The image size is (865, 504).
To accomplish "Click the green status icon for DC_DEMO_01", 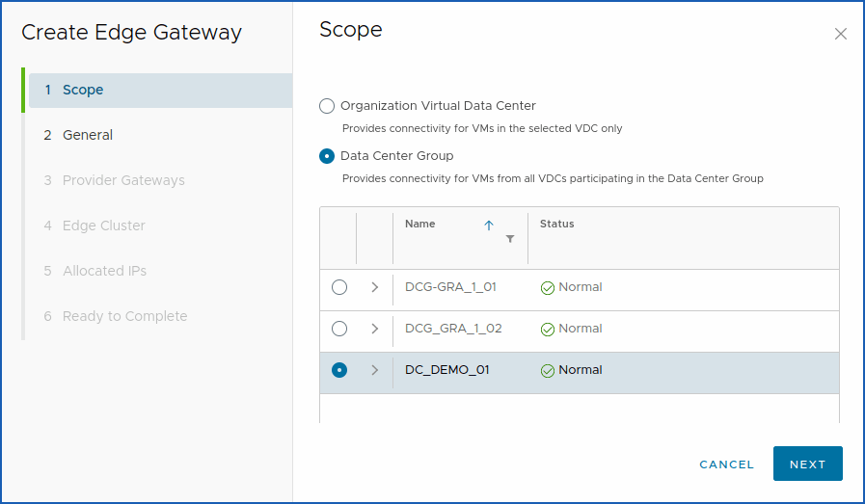I will pos(547,371).
